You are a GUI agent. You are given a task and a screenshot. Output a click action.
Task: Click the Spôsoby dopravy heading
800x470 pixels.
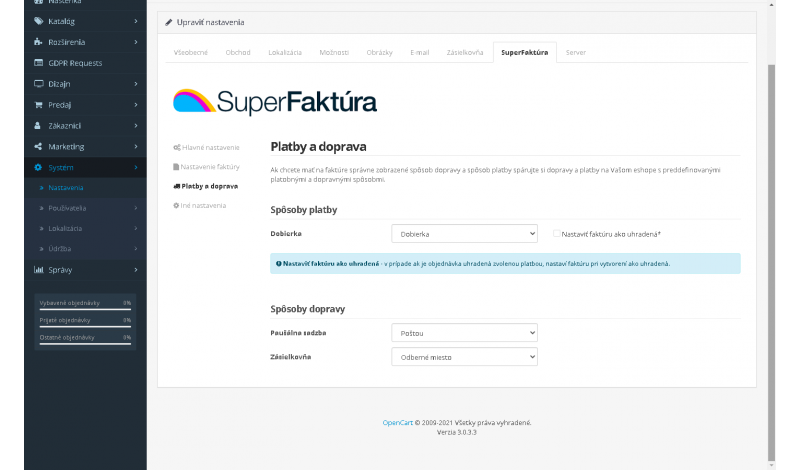click(308, 309)
